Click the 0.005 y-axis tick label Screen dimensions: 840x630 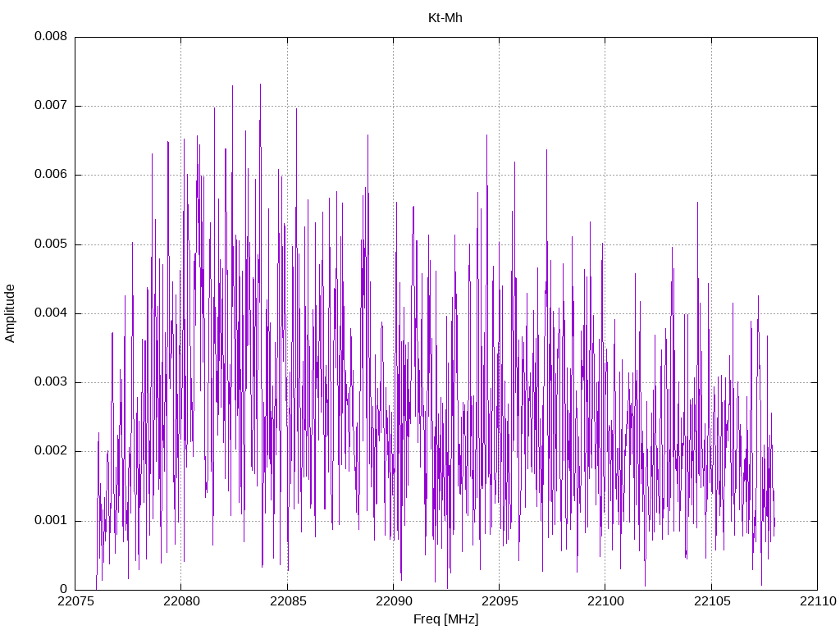pyautogui.click(x=51, y=244)
